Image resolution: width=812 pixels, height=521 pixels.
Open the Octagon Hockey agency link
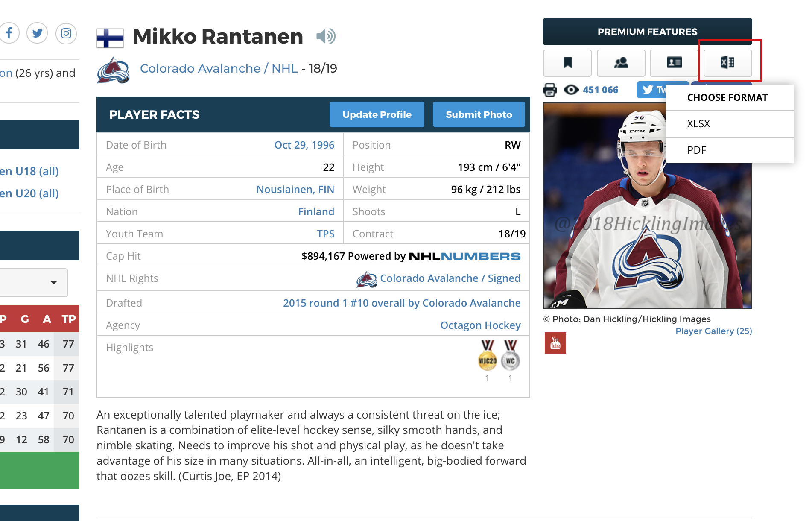(x=481, y=325)
